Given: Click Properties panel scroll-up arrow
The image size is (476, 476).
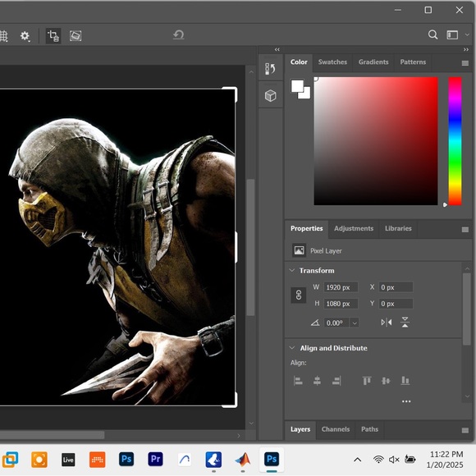Looking at the screenshot, I should (x=467, y=269).
